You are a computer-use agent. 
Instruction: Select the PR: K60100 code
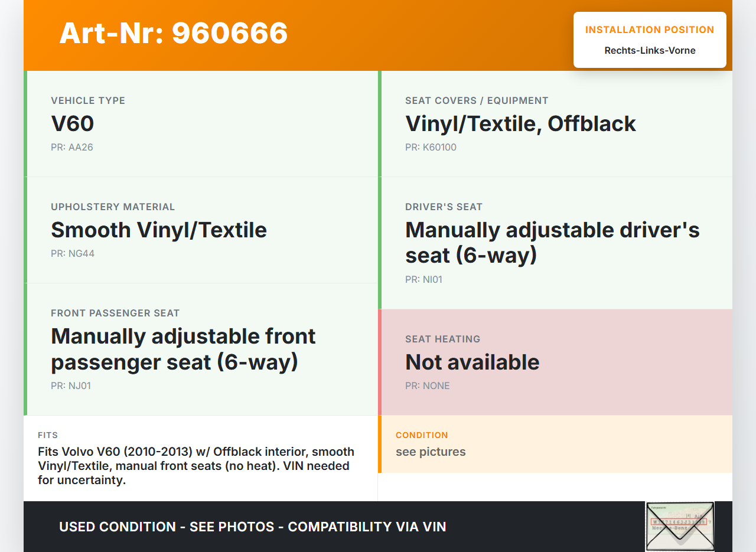[431, 148]
